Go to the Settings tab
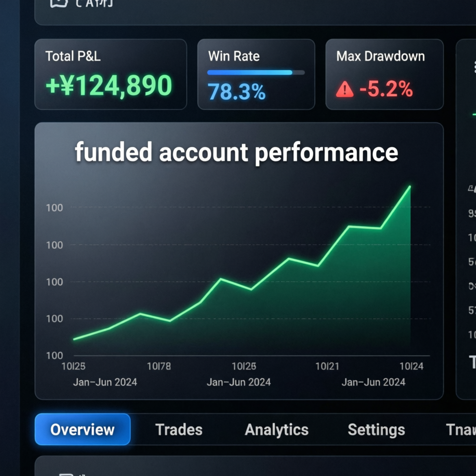This screenshot has height=476, width=476. coord(377,430)
